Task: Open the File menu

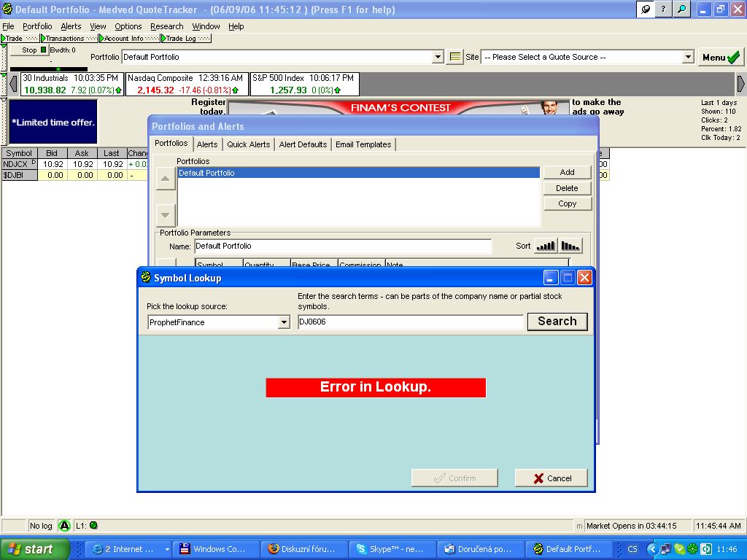Action: tap(8, 26)
